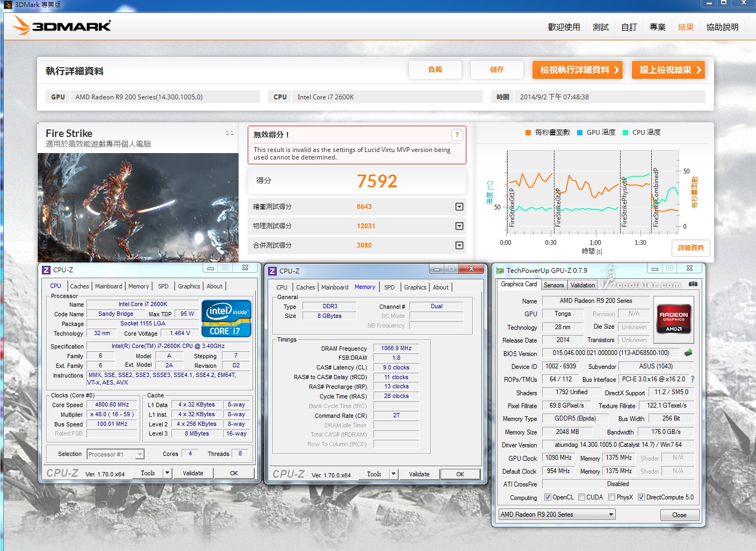Expand the physics test score 12031 row
The height and width of the screenshot is (551, 756).
tap(459, 226)
